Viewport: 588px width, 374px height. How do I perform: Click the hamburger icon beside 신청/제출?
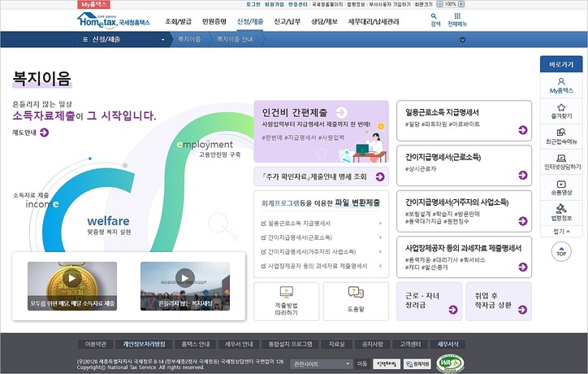85,39
